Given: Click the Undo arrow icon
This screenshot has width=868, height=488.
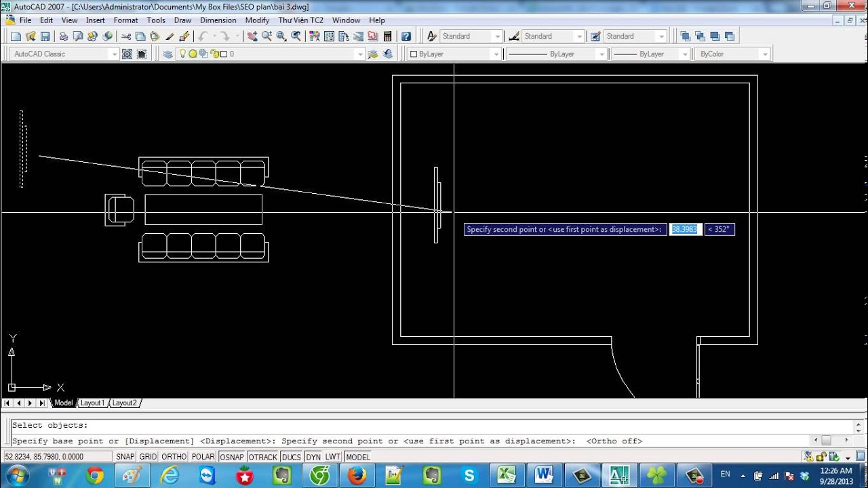Looking at the screenshot, I should click(x=202, y=36).
